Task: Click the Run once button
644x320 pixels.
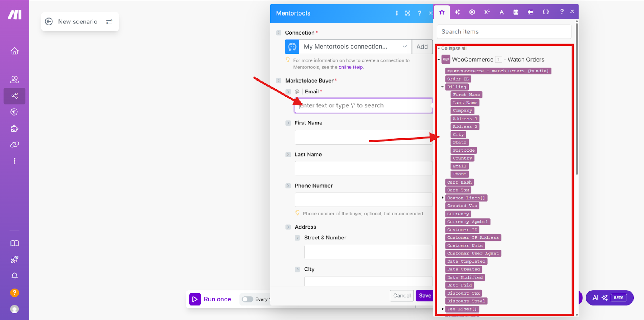Action: 211,299
